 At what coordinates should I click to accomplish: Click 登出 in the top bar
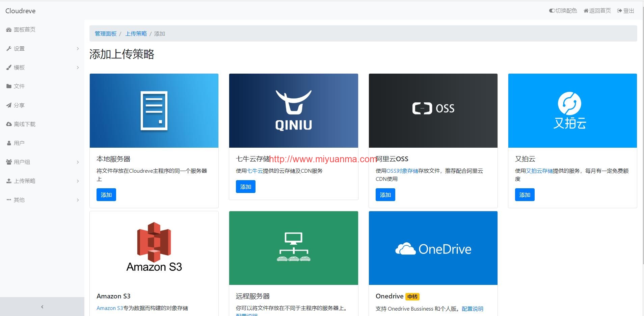(626, 11)
